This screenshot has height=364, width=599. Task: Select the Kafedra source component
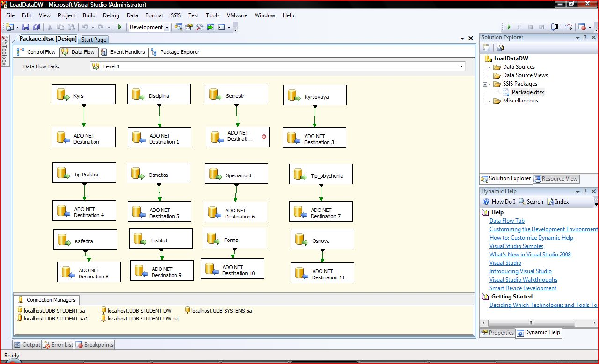tap(85, 240)
